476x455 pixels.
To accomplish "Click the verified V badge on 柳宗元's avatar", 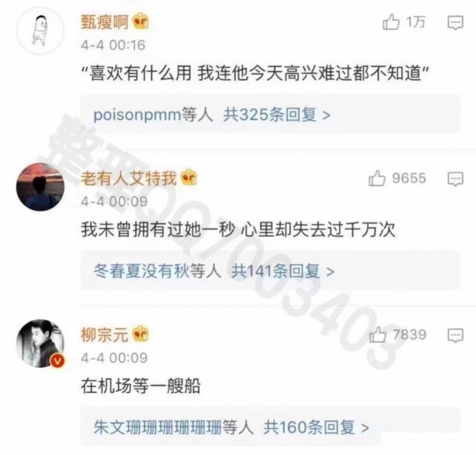I will click(58, 361).
